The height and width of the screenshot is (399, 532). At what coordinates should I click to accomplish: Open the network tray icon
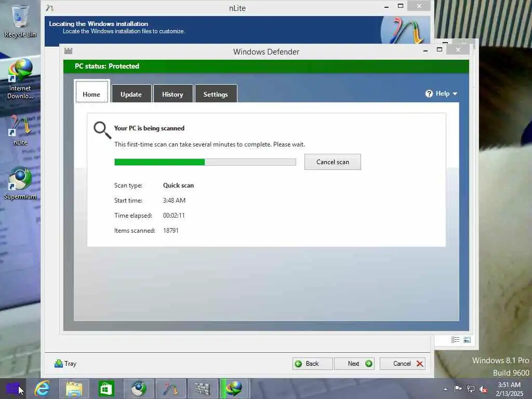pyautogui.click(x=471, y=389)
